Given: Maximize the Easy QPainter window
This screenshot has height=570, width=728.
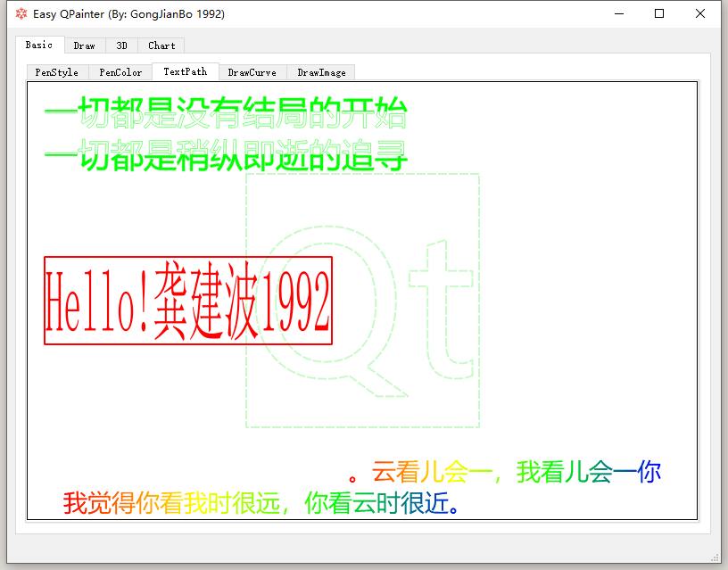Looking at the screenshot, I should [658, 14].
